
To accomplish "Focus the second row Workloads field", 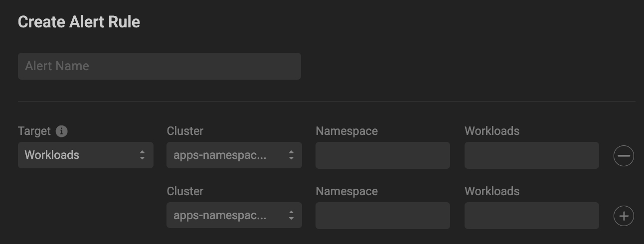I will coord(531,215).
